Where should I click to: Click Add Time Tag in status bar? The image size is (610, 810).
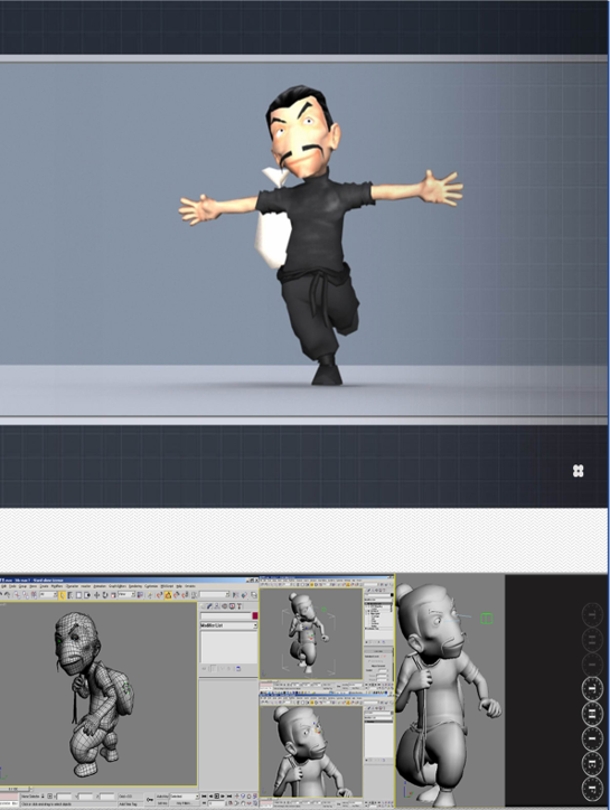[128, 804]
